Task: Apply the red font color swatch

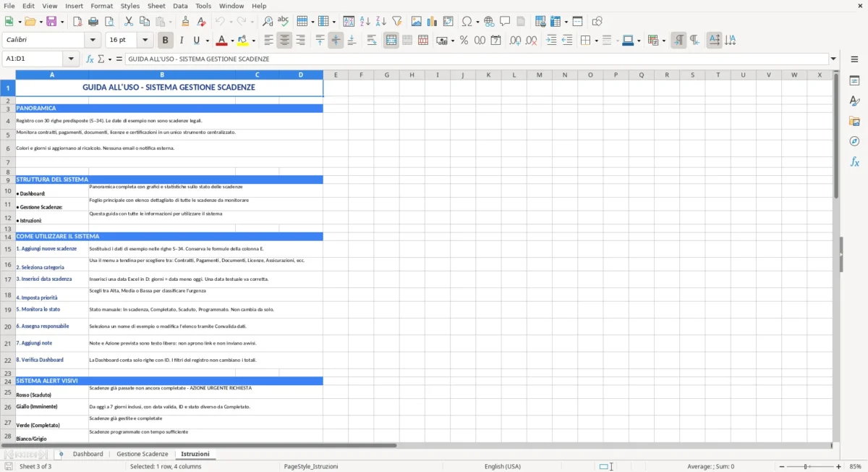Action: point(221,41)
